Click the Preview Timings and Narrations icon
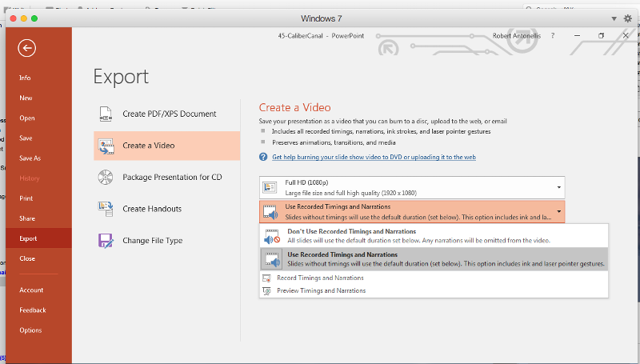Image resolution: width=640 pixels, height=364 pixels. point(267,291)
